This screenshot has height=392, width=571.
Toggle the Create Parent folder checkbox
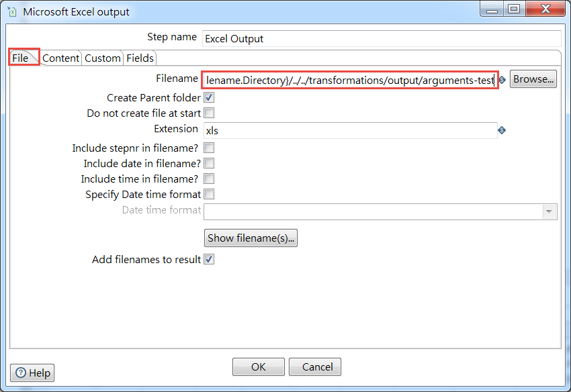click(209, 97)
